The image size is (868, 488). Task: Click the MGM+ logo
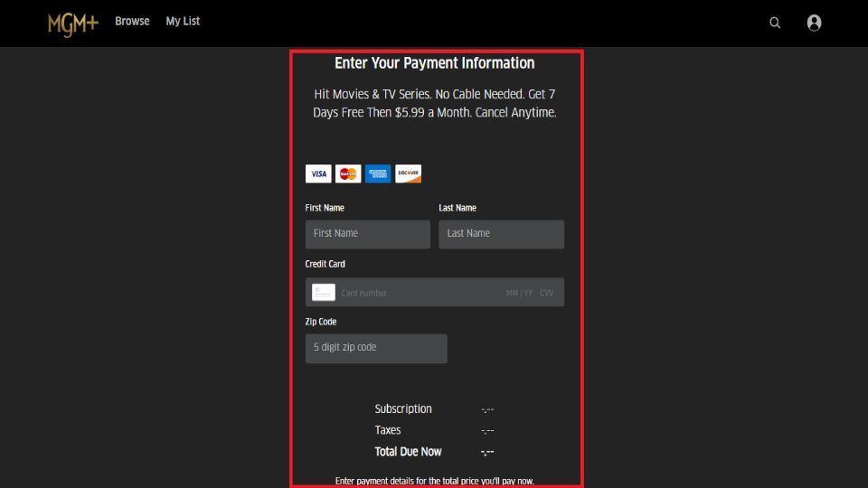click(x=73, y=23)
